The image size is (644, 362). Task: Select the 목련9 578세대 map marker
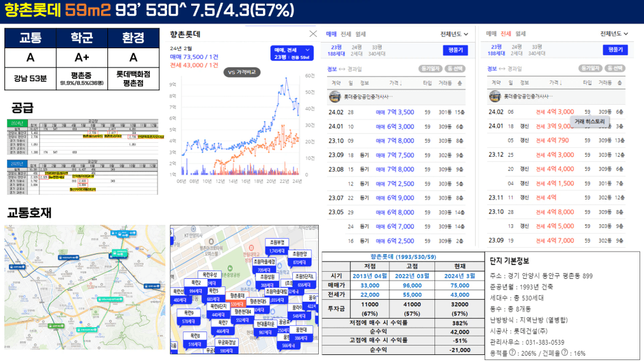189,317
